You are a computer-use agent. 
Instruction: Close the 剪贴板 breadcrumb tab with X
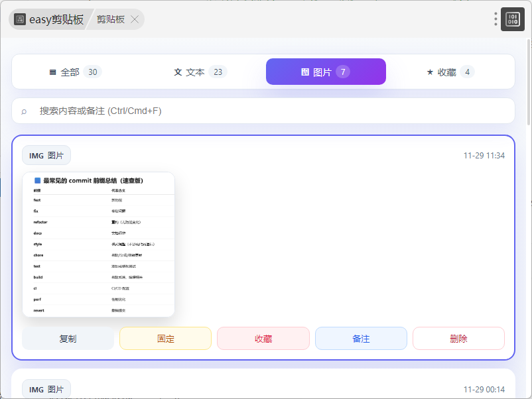135,19
